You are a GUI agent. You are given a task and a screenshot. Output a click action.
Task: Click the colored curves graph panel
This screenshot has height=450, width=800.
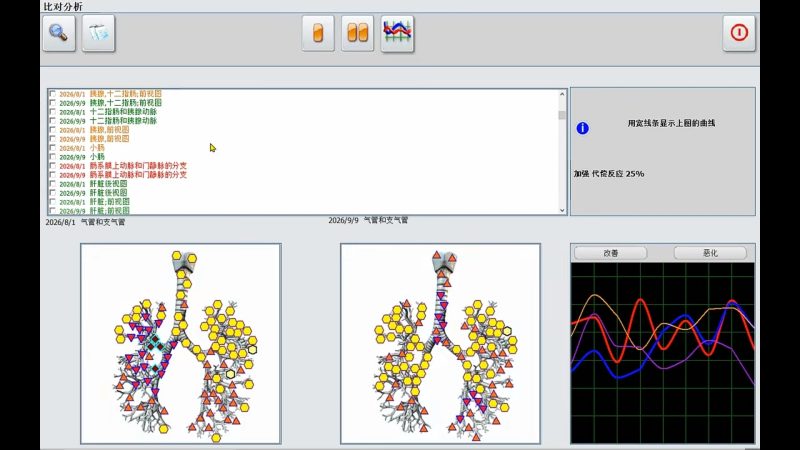(662, 353)
